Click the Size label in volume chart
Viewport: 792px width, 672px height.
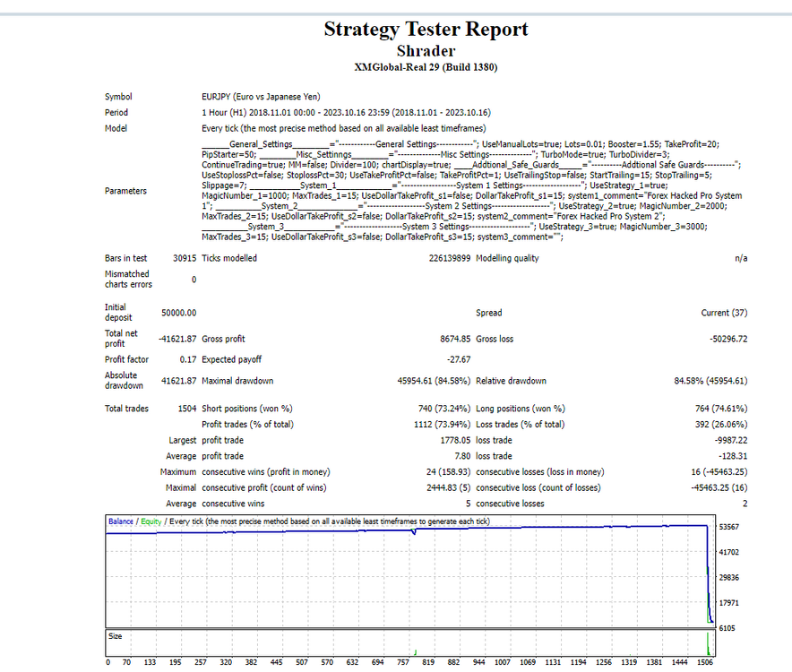116,636
